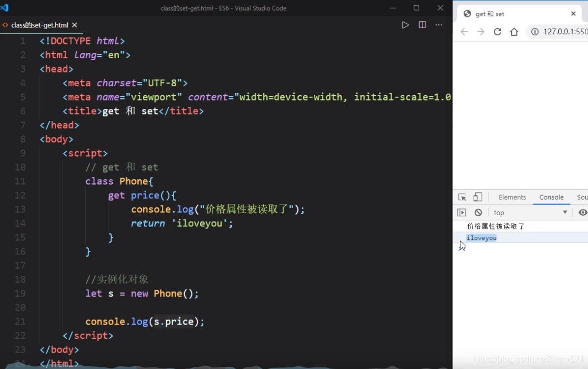Click the closing </head> tag
The image size is (588, 369).
pyautogui.click(x=59, y=125)
